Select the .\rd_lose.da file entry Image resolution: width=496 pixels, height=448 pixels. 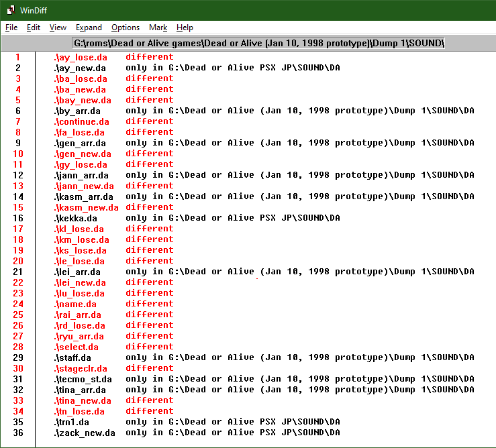click(x=79, y=326)
